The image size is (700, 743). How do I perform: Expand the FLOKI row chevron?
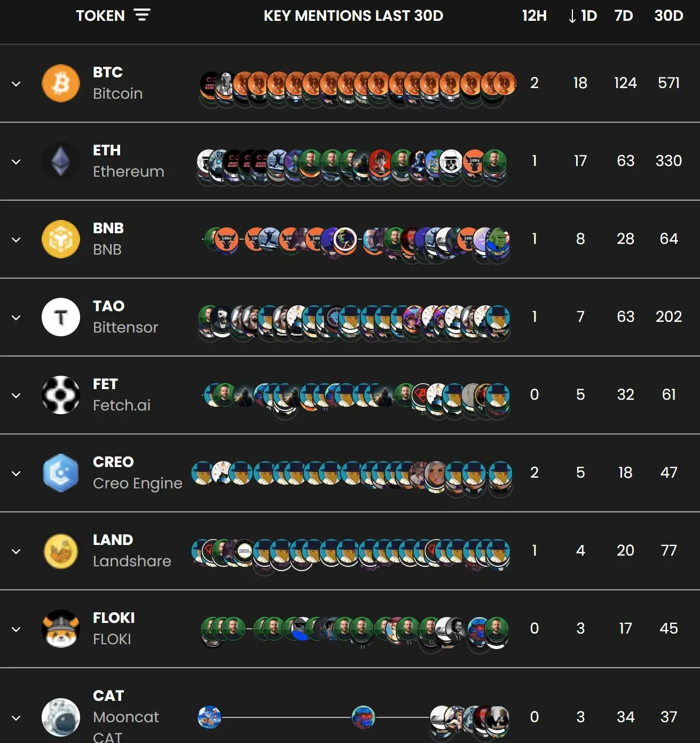coord(16,629)
